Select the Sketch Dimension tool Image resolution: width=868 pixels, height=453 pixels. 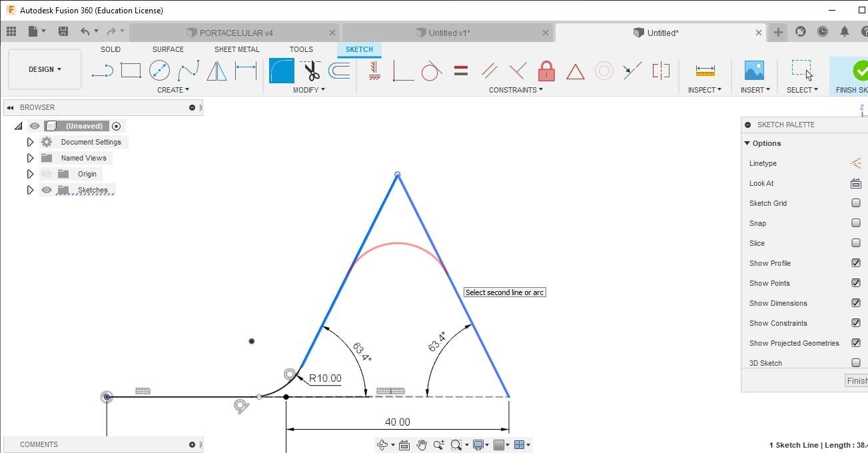[246, 71]
